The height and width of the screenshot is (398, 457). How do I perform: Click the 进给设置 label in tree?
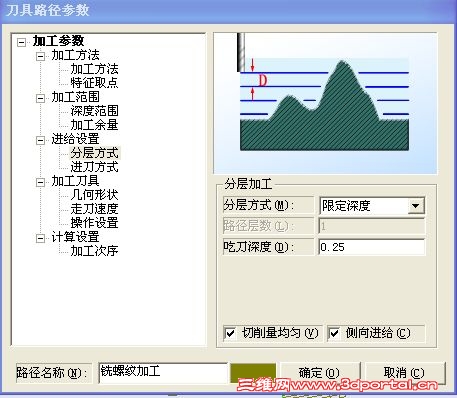(75, 139)
